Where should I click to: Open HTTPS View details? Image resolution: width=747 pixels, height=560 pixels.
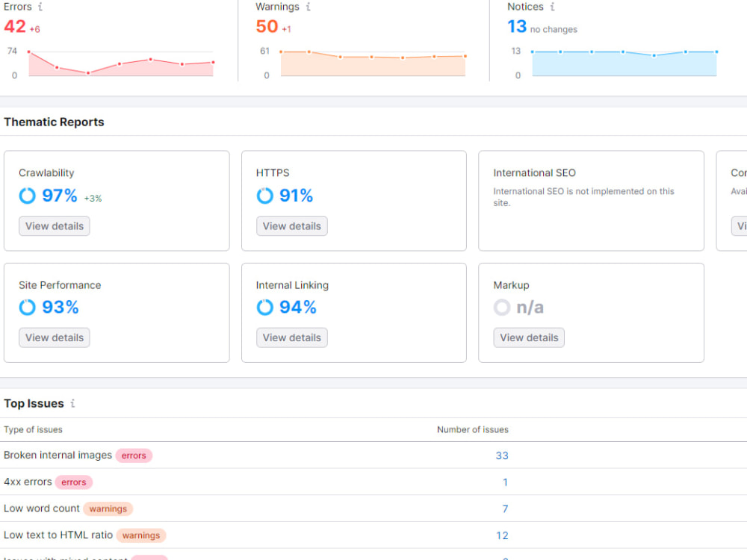292,226
